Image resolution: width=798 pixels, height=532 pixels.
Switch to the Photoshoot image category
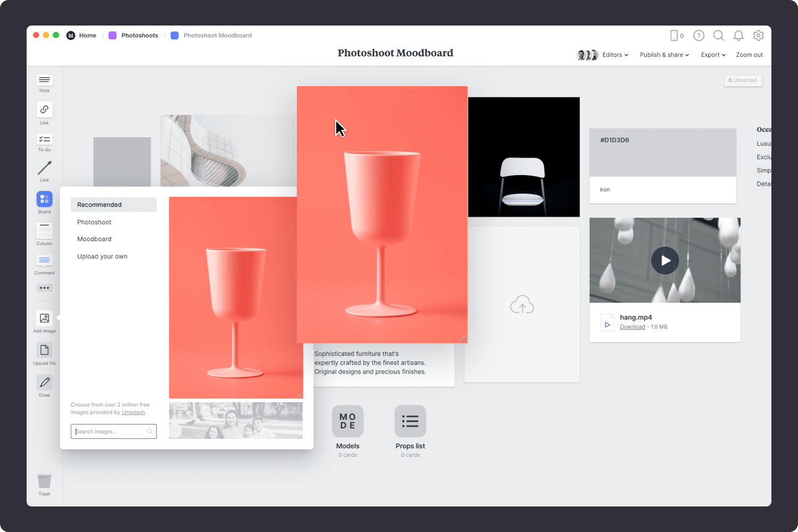click(94, 222)
